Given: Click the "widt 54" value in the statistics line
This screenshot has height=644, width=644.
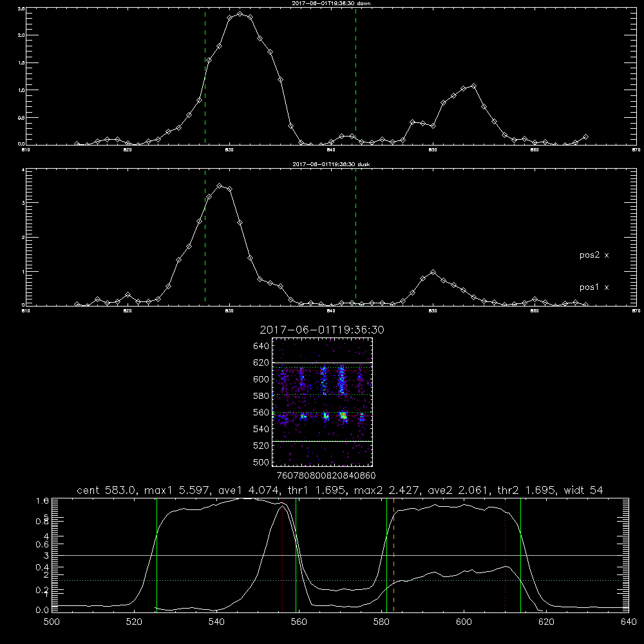Looking at the screenshot, I should pyautogui.click(x=583, y=490).
